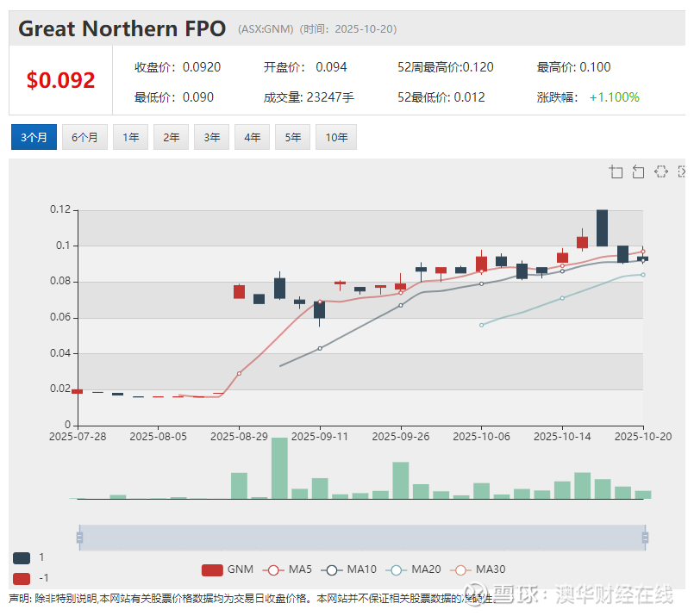Select the 3个月 time range tab
694x616 pixels.
tap(34, 137)
